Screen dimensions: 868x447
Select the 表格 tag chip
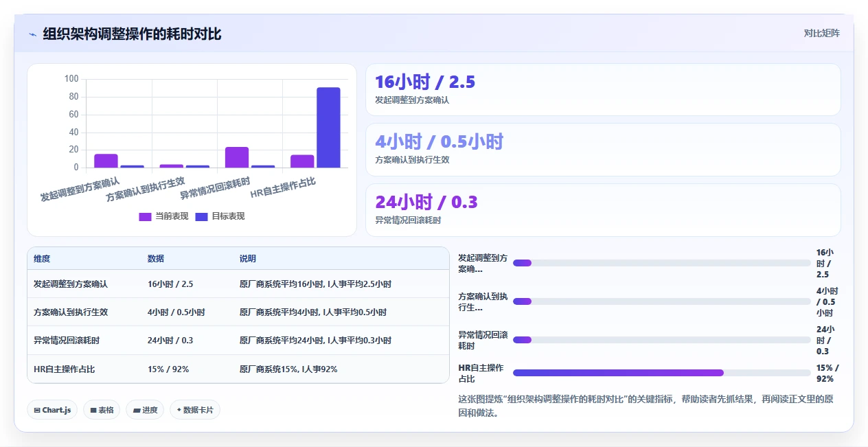102,410
